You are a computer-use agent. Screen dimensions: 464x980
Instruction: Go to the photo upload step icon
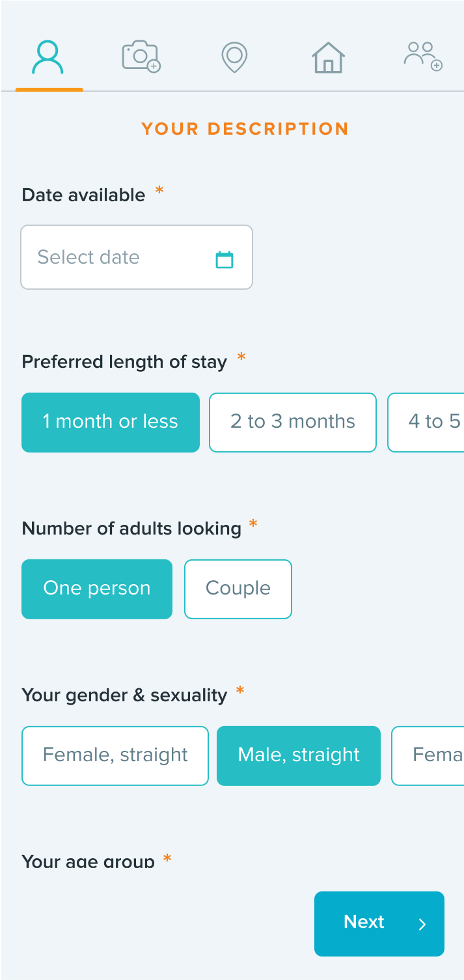click(141, 57)
